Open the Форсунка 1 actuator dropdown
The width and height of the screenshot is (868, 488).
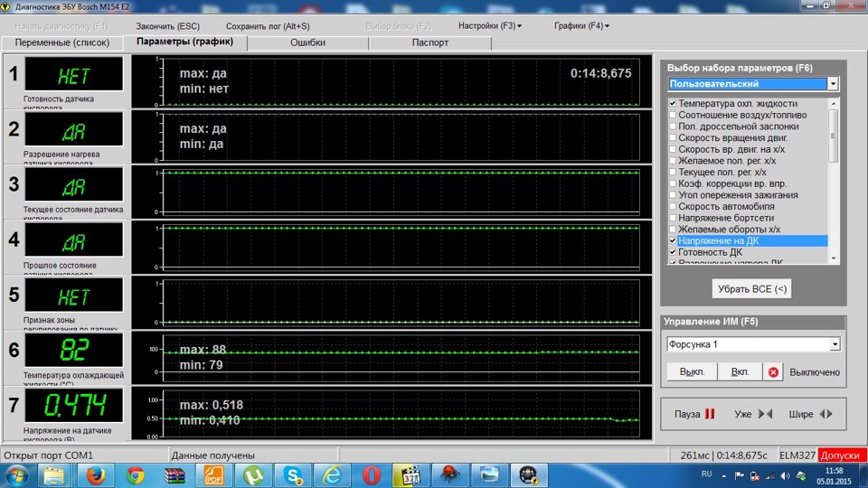[x=834, y=344]
